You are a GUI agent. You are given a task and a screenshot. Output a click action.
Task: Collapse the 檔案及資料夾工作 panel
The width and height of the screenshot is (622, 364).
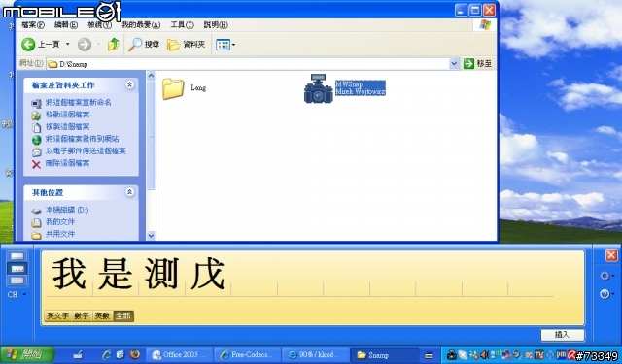click(129, 84)
